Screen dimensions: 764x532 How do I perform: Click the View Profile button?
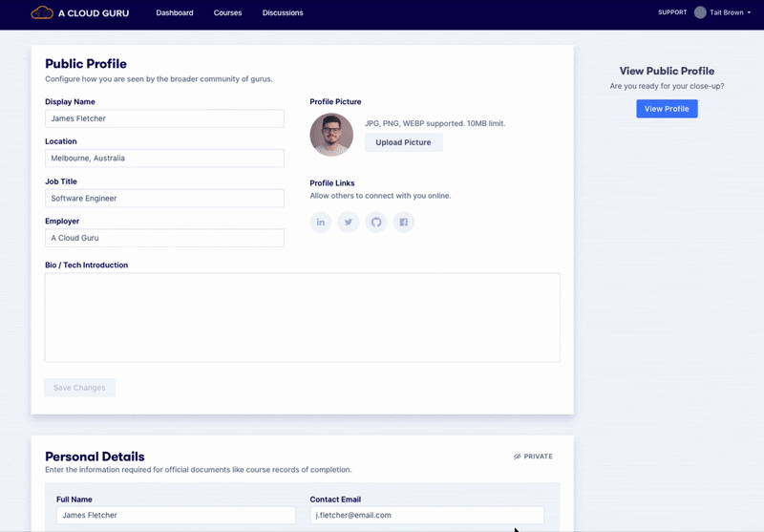tap(667, 109)
